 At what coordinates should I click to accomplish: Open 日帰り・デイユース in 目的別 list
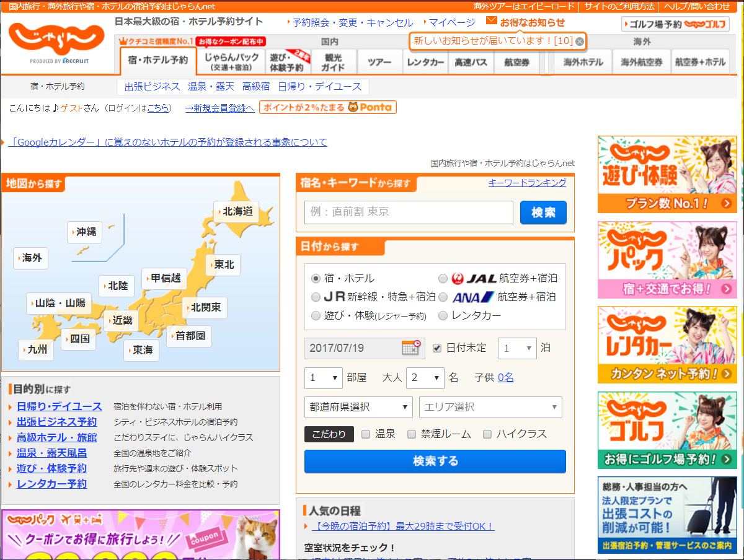click(x=59, y=406)
